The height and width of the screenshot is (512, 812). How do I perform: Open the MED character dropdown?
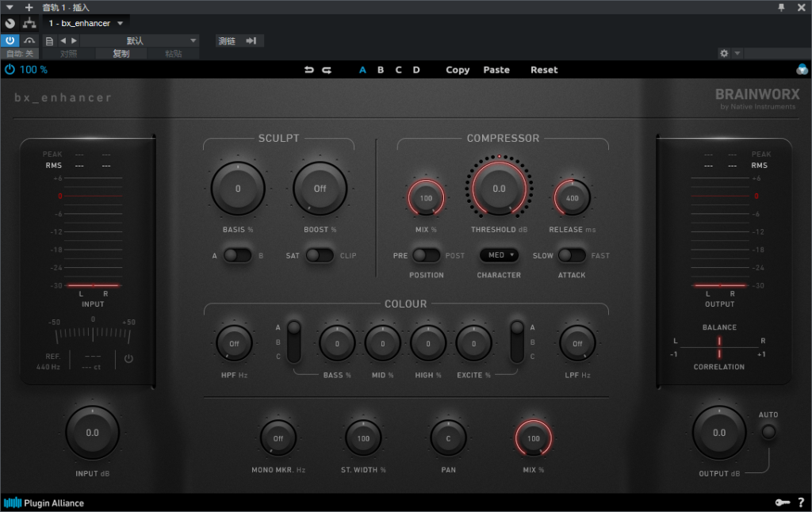point(499,255)
